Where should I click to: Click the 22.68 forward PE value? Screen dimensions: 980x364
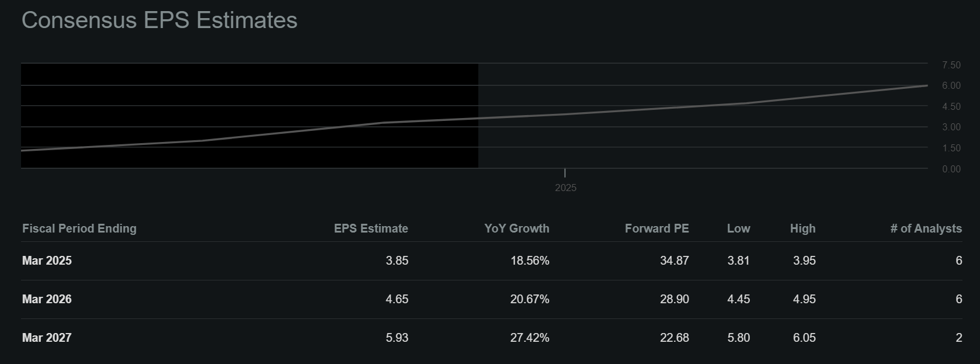pos(674,338)
